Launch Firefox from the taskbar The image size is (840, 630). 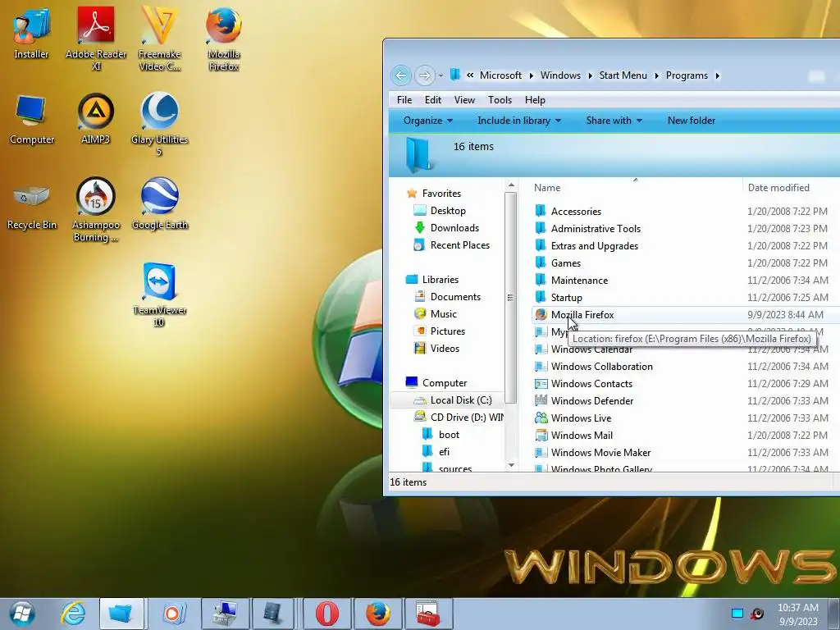(x=377, y=614)
